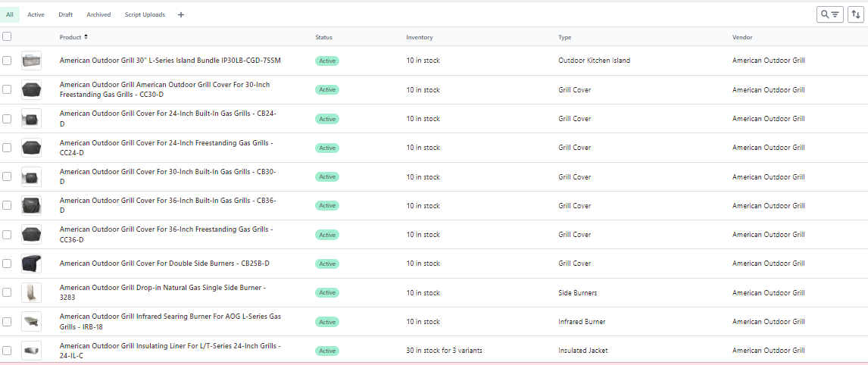
Task: Tick checkbox for CC24-D cover row
Action: [7, 148]
